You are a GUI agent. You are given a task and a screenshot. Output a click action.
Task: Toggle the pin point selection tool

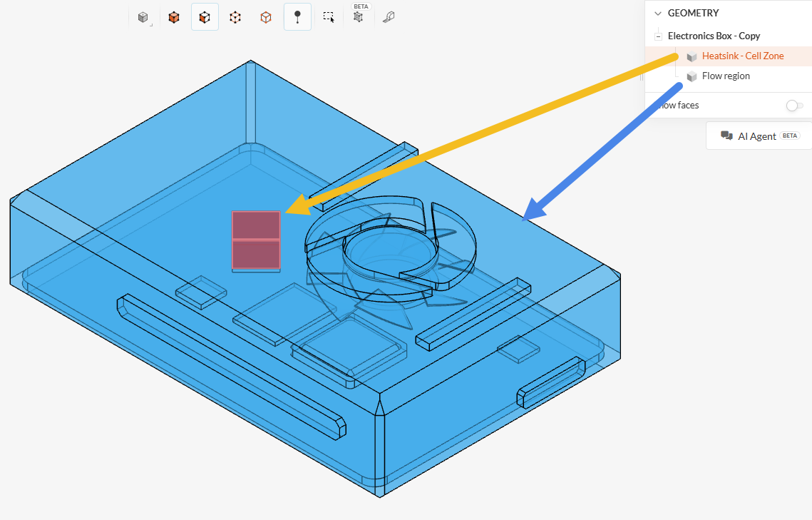coord(297,17)
